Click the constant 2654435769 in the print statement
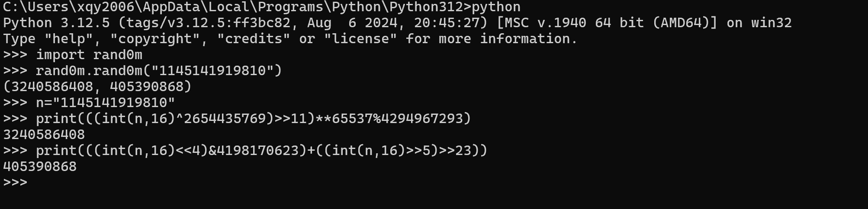 229,118
